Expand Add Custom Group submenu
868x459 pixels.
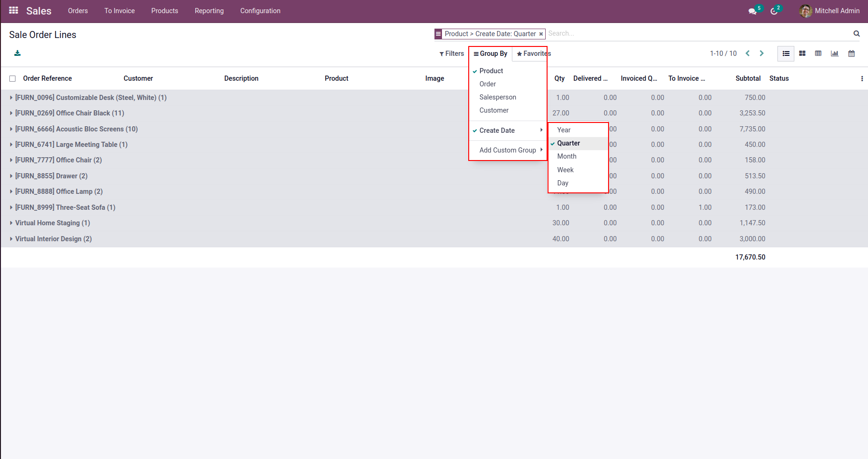508,150
